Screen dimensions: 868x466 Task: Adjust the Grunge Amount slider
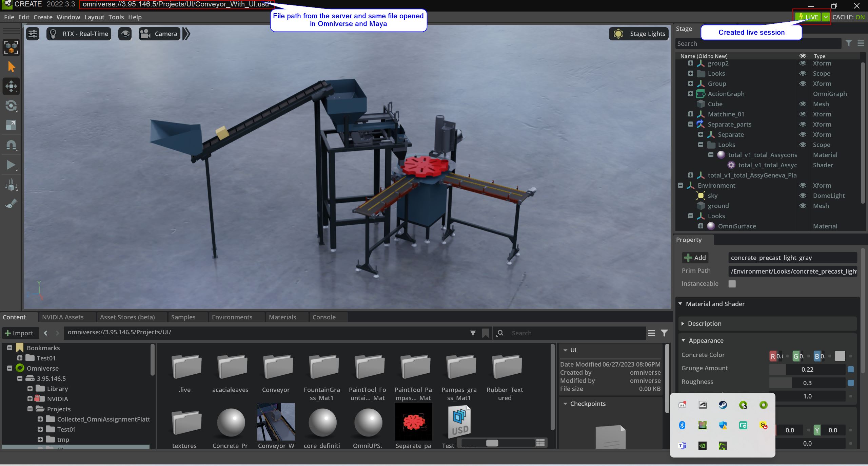click(807, 369)
